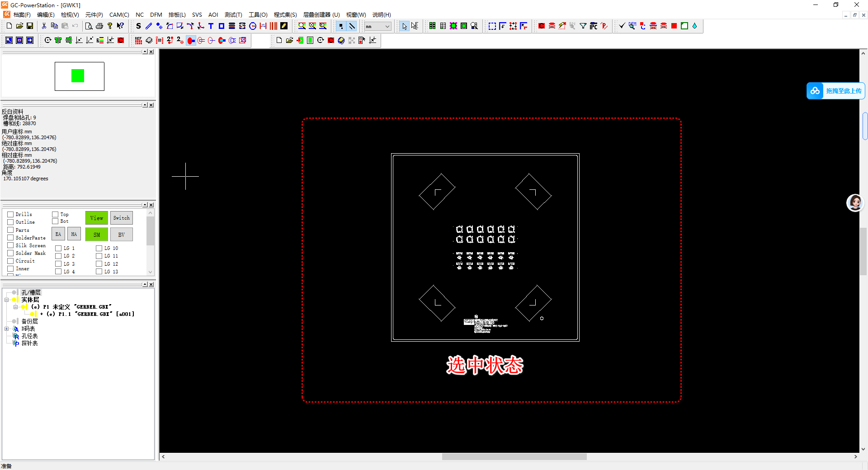Click the funnel filter icon

point(583,26)
